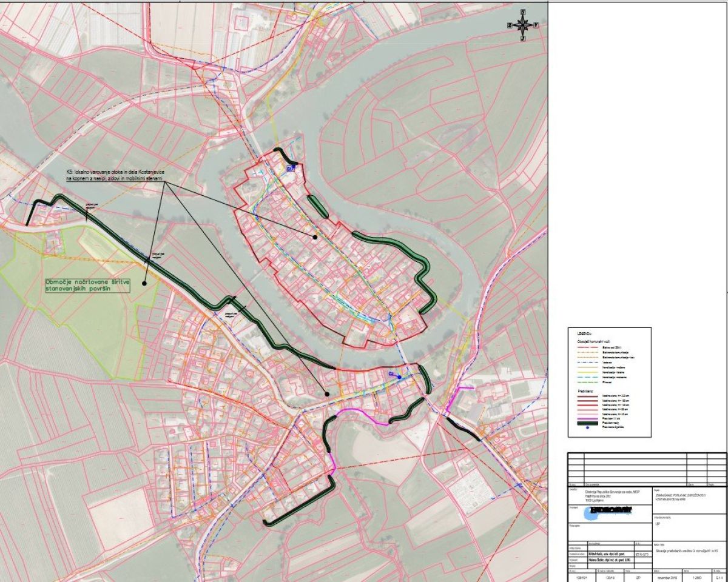
Task: Click the blue marker on the island's north tip
Action: click(291, 168)
